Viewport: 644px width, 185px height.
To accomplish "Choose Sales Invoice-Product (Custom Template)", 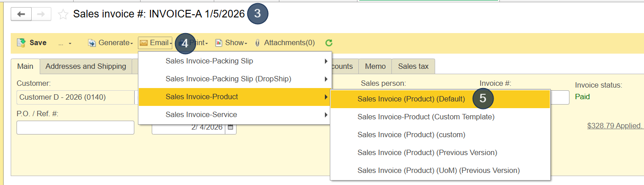I will (x=426, y=117).
